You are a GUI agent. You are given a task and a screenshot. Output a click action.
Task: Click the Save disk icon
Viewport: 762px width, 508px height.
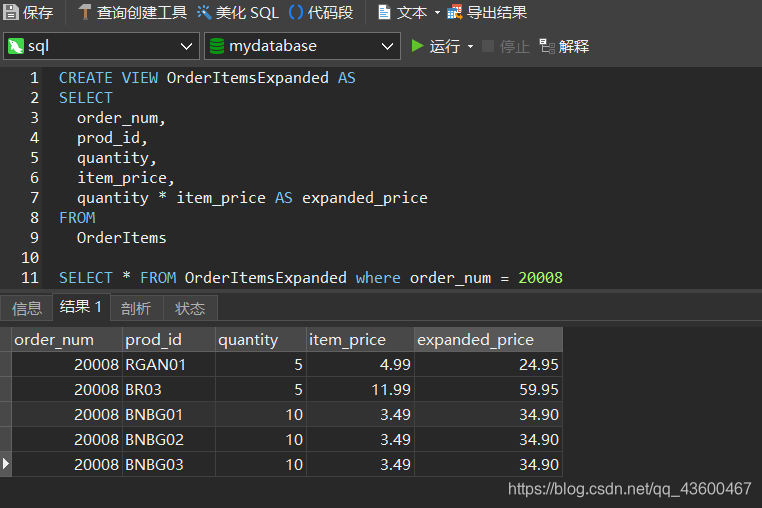click(11, 12)
